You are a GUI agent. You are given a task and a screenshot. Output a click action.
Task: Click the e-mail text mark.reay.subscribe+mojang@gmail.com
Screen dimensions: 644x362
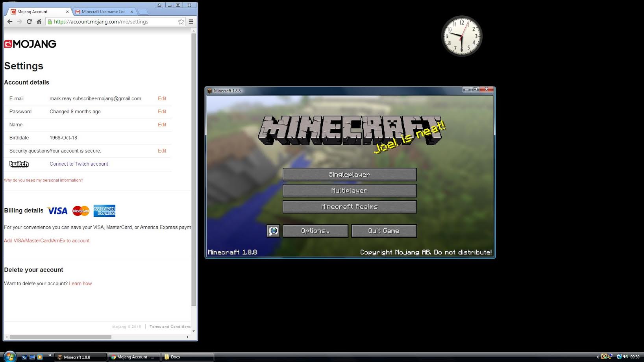tap(95, 98)
